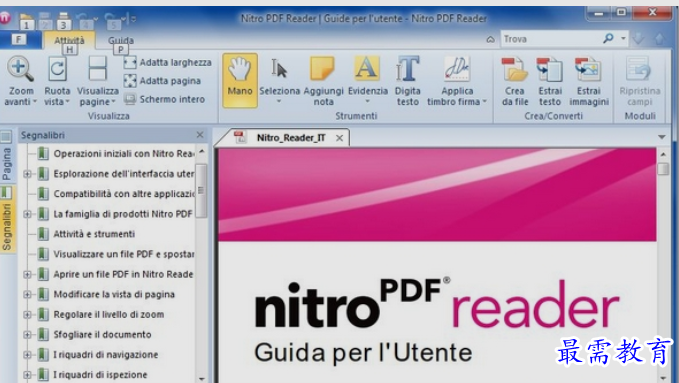The image size is (679, 383).
Task: Click the Nitro application logo button
Action: [5, 18]
